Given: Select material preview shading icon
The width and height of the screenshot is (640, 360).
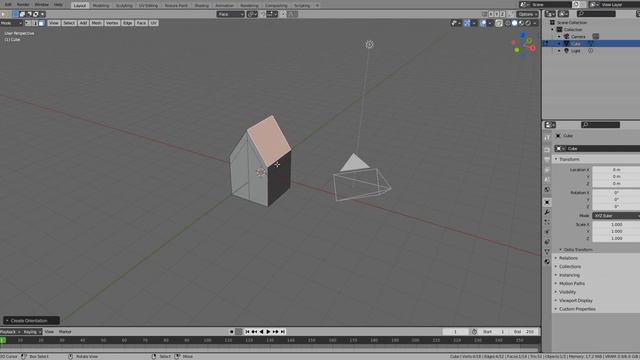Looking at the screenshot, I should click(521, 23).
